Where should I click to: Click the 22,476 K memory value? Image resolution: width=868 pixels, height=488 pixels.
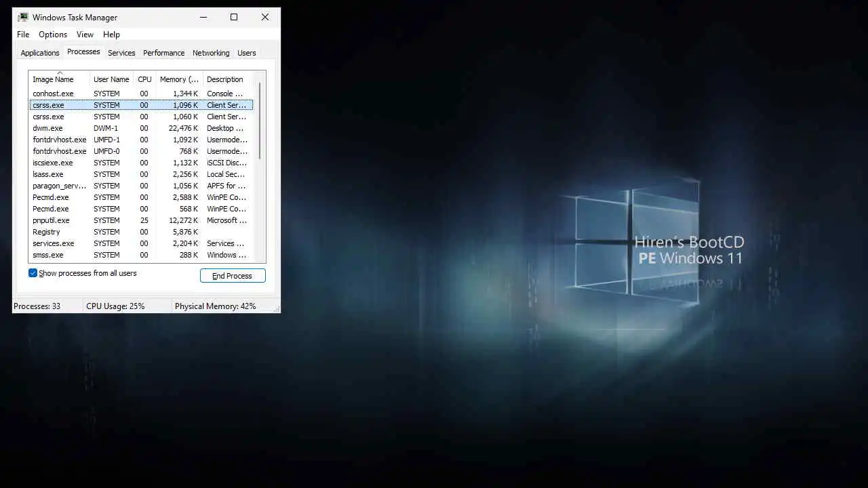tap(183, 128)
